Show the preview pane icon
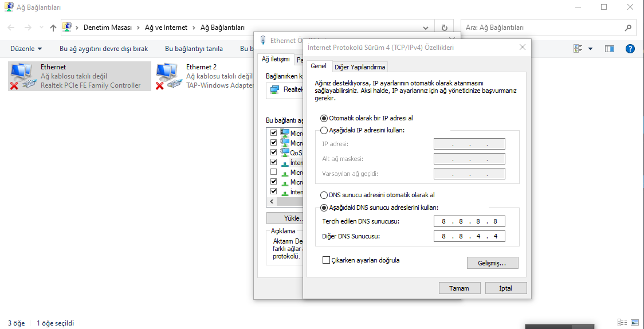The height and width of the screenshot is (329, 644). click(610, 49)
